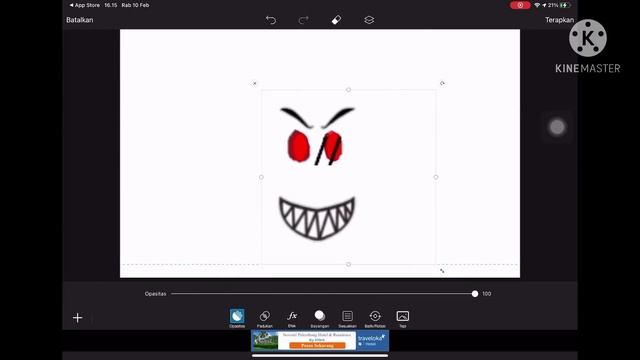Add new item with plus icon
Screen dimensions: 640x360
coord(78,318)
